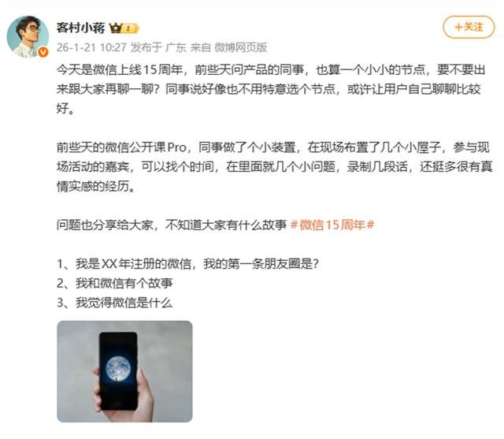Click the line 问题也分享给大家
Viewport: 504px width, 439px height.
point(172,225)
